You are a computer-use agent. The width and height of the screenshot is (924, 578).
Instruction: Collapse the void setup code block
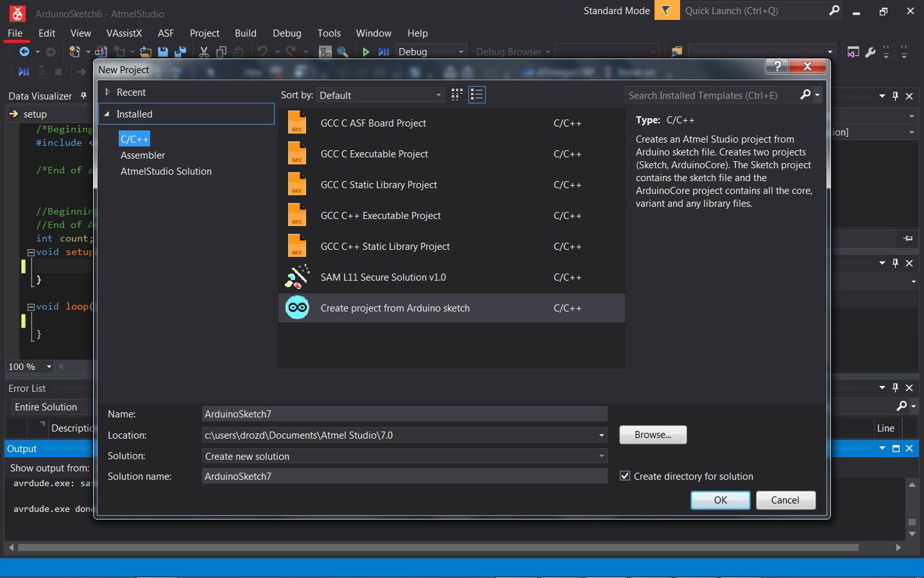(x=31, y=252)
